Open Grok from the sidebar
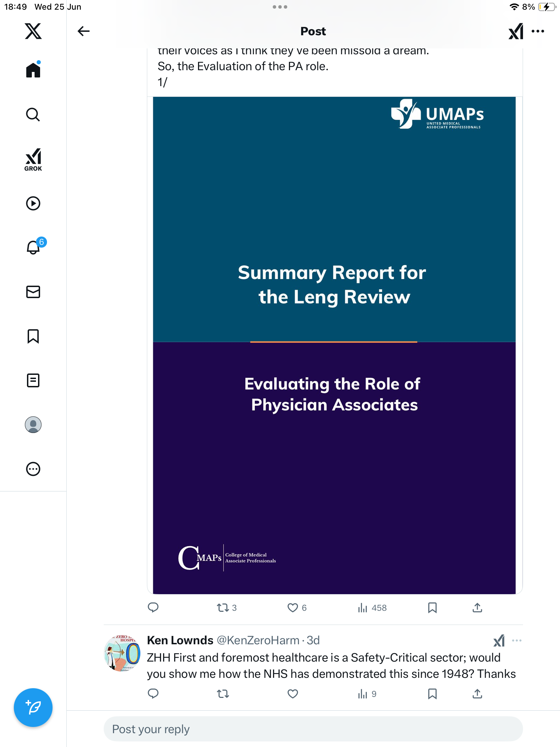Viewport: 560px width, 747px height. pyautogui.click(x=33, y=160)
